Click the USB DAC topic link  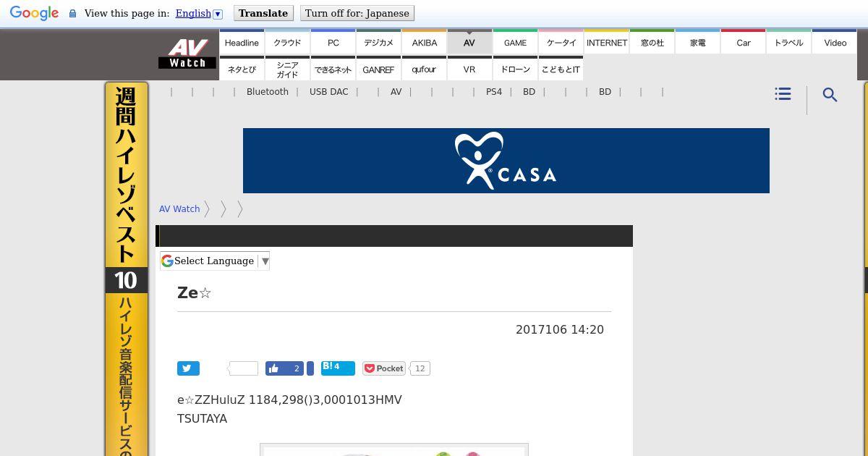pyautogui.click(x=329, y=92)
